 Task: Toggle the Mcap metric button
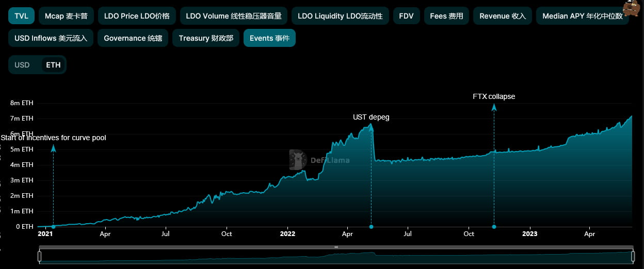pos(66,16)
